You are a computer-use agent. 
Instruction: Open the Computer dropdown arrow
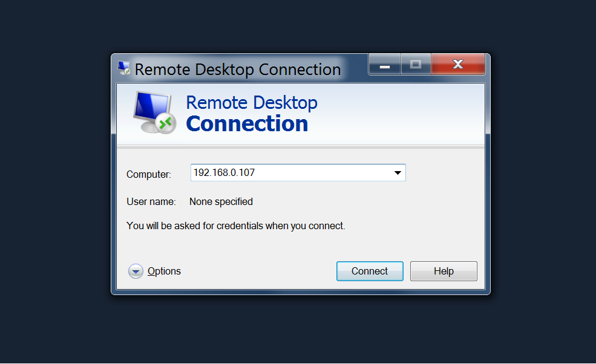398,173
